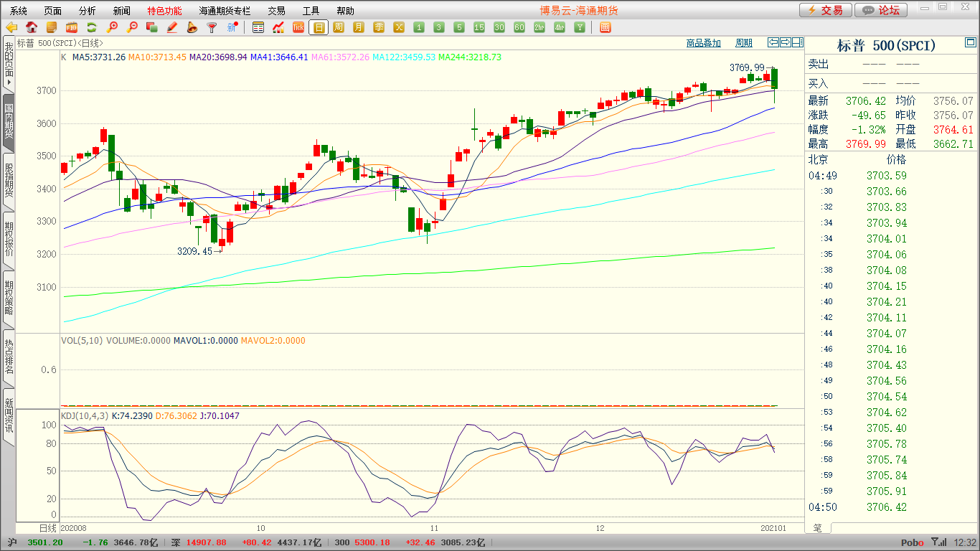The width and height of the screenshot is (980, 551).
Task: Switch to the 股指期货 sidebar tab
Action: [9, 181]
